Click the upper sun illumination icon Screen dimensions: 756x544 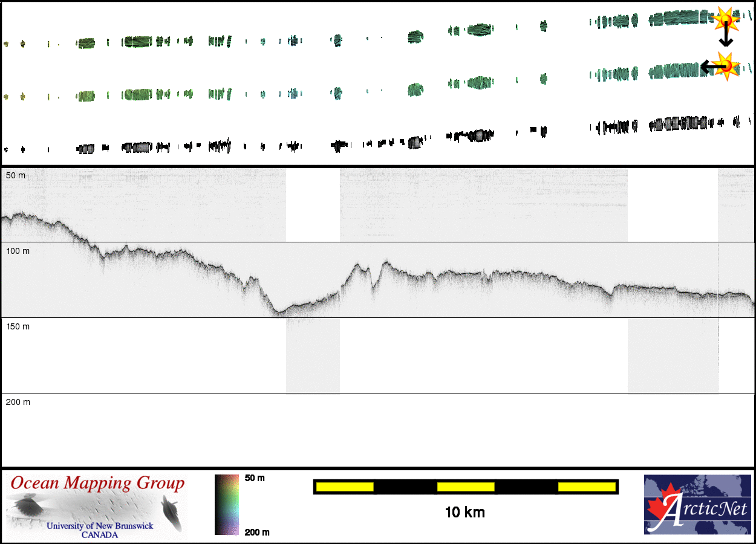click(x=725, y=19)
